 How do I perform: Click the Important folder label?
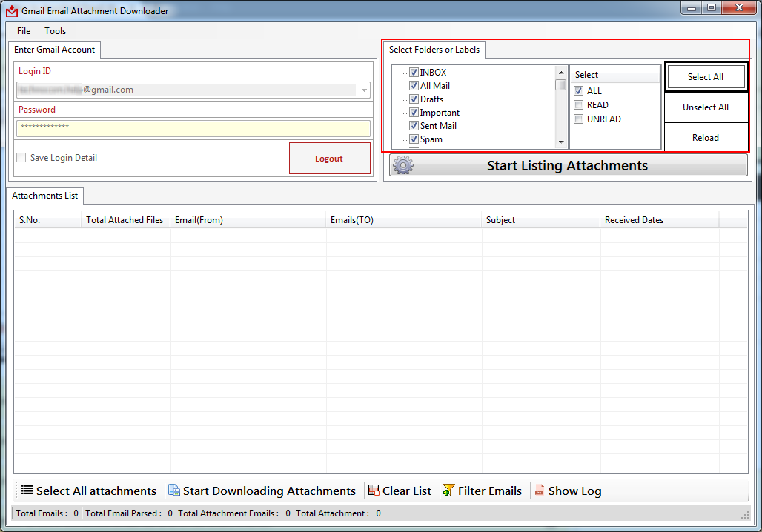(440, 112)
